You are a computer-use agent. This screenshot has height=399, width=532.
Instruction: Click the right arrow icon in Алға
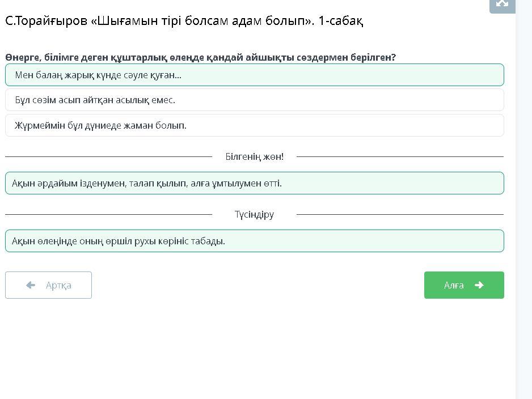[479, 285]
